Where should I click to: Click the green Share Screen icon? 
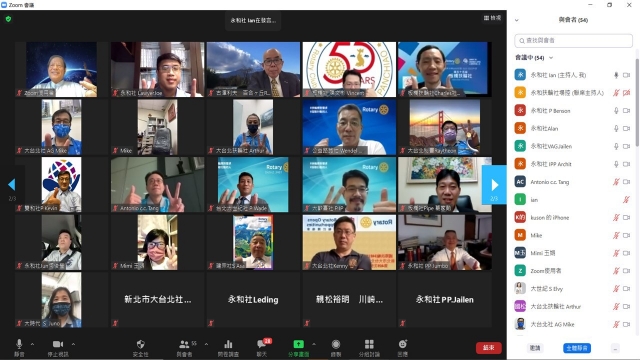click(x=298, y=344)
